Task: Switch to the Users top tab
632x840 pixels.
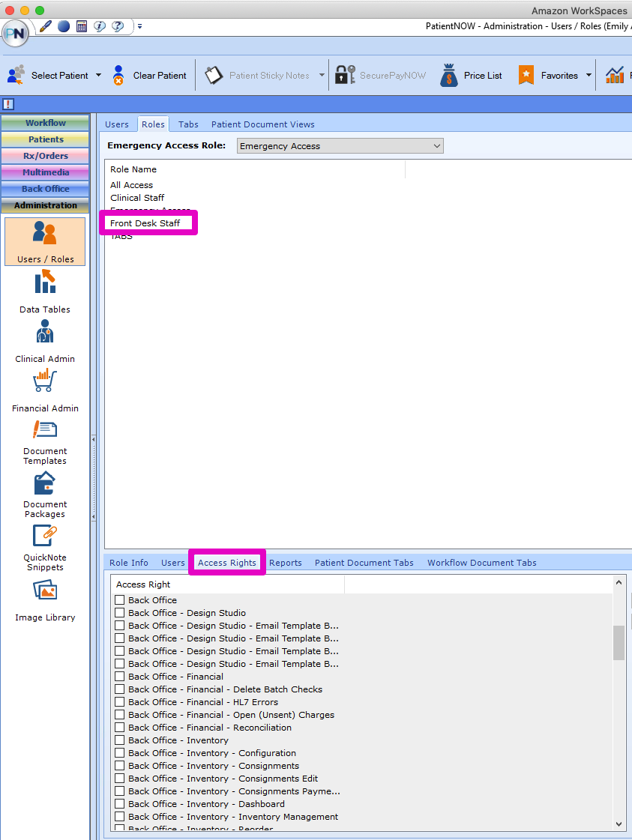Action: coord(117,124)
